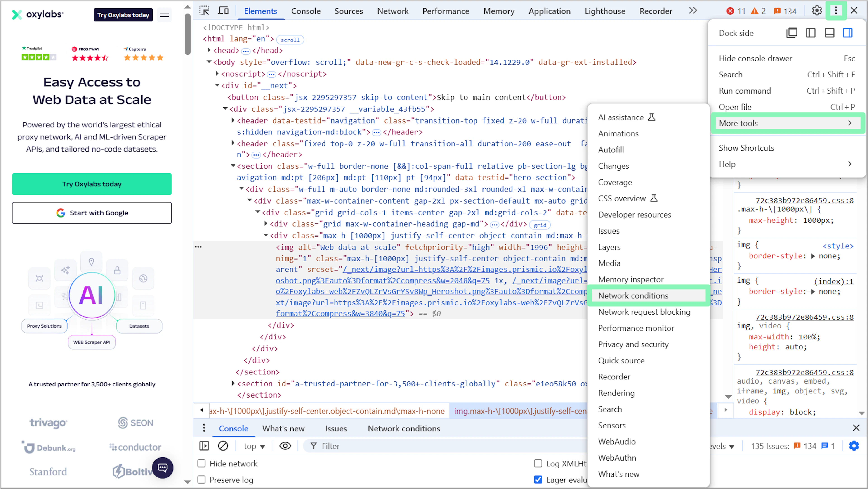The height and width of the screenshot is (489, 868).
Task: Create a live expression with eye icon
Action: [285, 446]
